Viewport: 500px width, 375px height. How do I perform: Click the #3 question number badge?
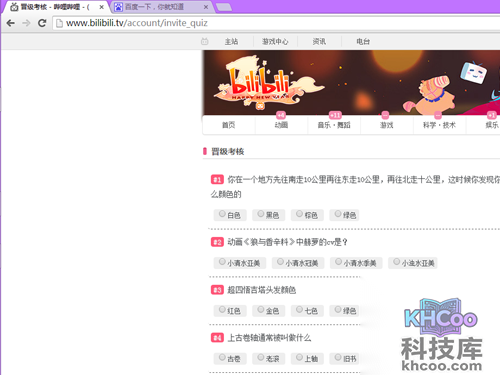[217, 290]
